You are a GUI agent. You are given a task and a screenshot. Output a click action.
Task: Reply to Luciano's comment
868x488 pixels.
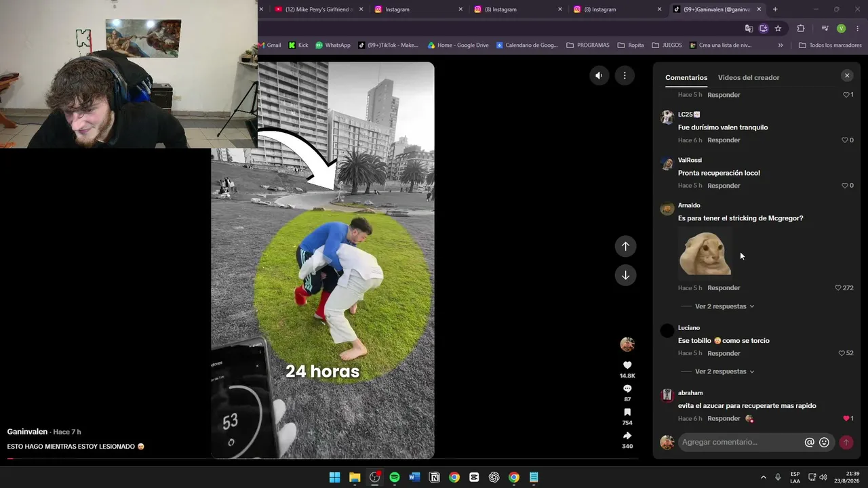point(724,353)
